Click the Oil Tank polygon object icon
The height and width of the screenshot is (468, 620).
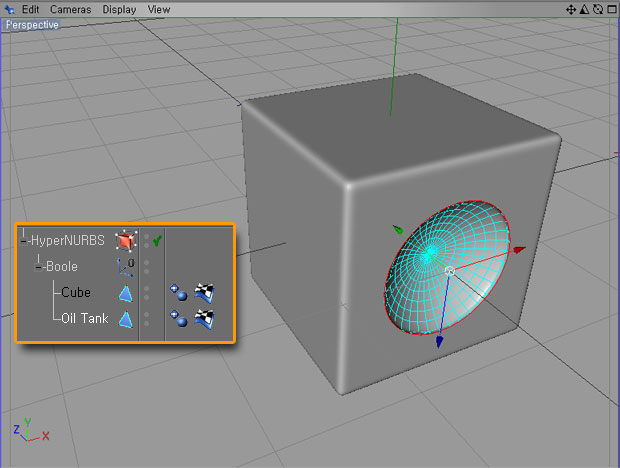click(126, 319)
